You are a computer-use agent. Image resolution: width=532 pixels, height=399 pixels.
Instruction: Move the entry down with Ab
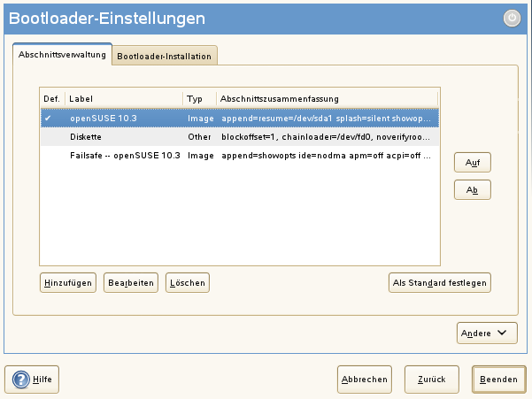tap(472, 189)
